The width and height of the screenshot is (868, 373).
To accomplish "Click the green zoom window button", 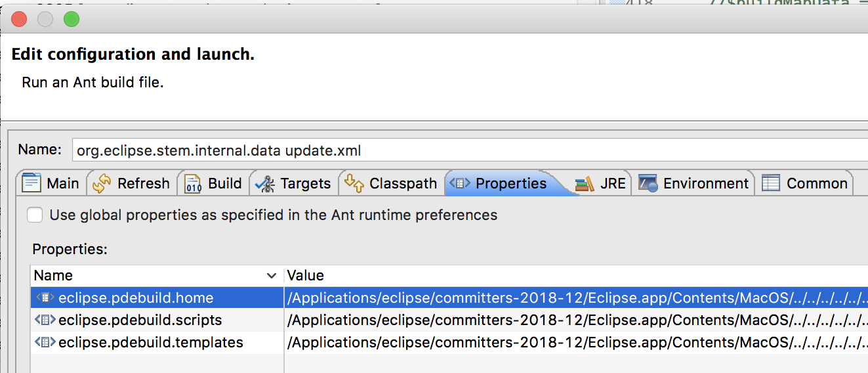I will pos(72,20).
